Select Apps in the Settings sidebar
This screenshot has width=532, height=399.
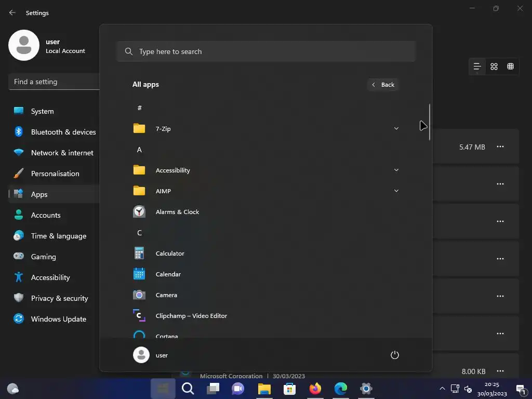(x=54, y=194)
